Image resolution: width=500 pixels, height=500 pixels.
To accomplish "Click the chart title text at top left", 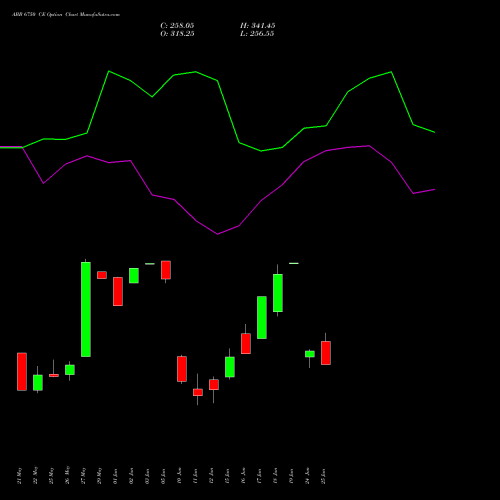I will 66,15.
